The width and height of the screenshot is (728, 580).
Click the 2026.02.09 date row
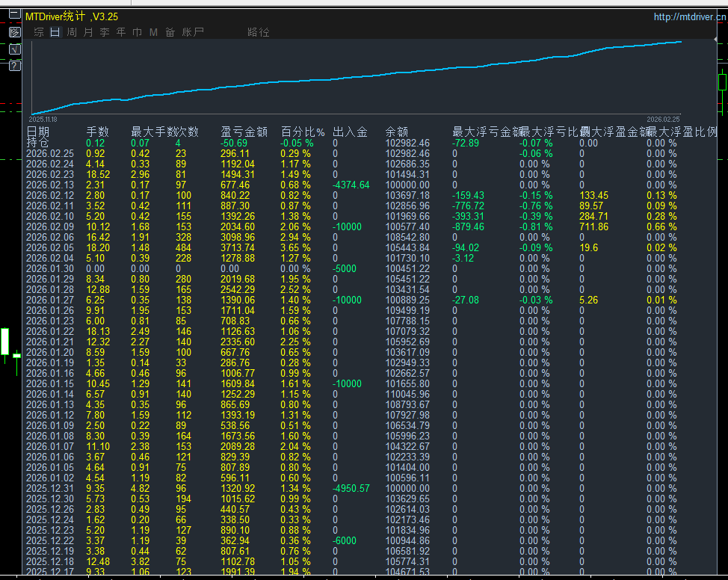point(50,226)
